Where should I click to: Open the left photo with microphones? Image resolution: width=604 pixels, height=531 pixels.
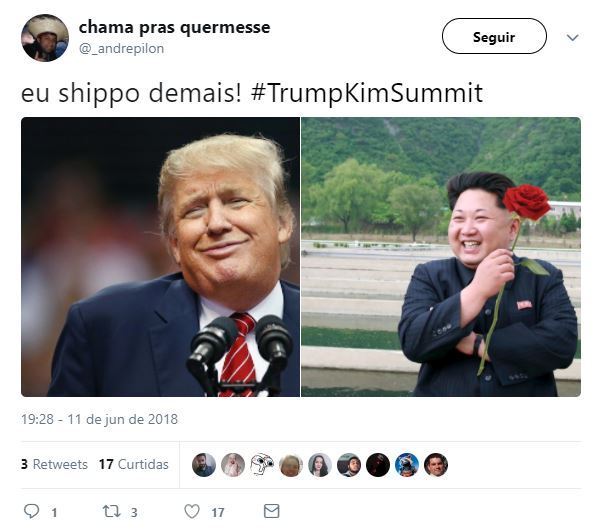(x=160, y=257)
